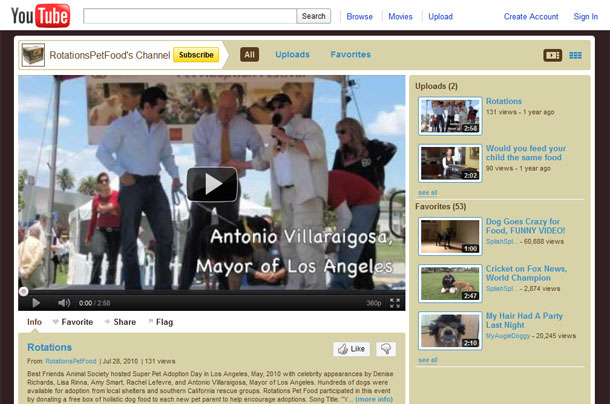Click the Search button
Viewport: 610px width, 404px height.
[314, 16]
